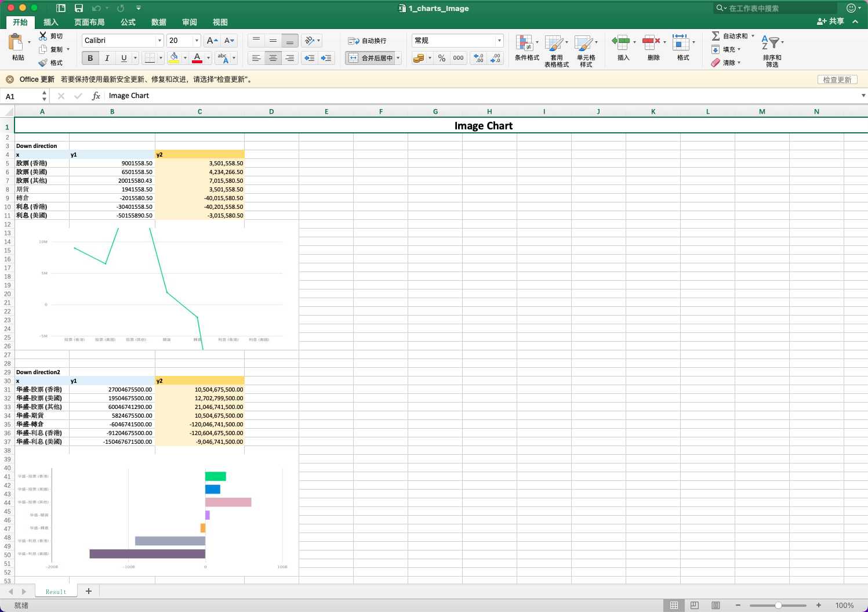The height and width of the screenshot is (612, 868).
Task: Increase decimal places icon
Action: 478,58
